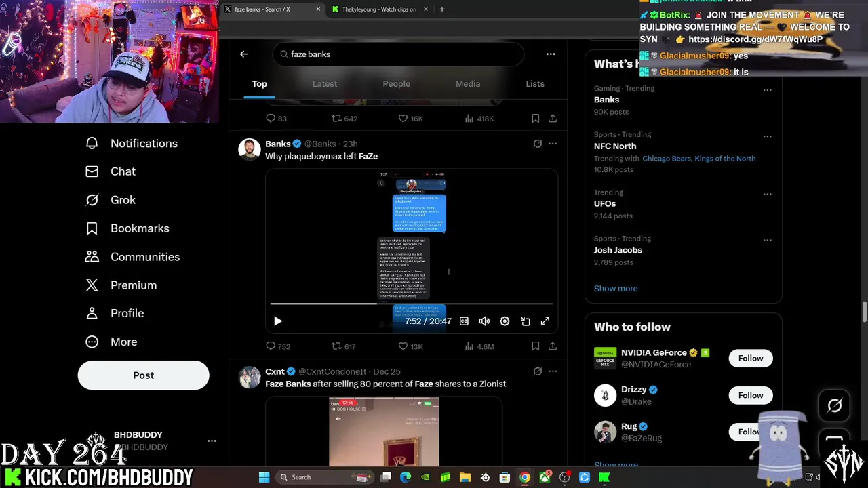
Task: Open the floating Grok button
Action: click(x=835, y=406)
